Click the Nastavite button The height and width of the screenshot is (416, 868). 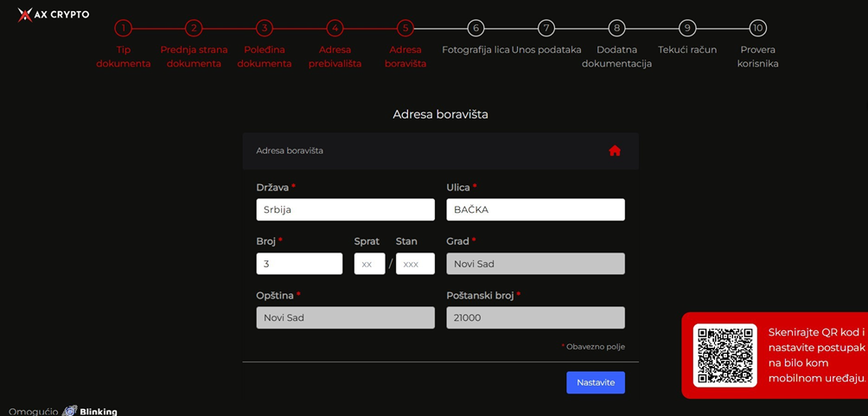coord(596,383)
